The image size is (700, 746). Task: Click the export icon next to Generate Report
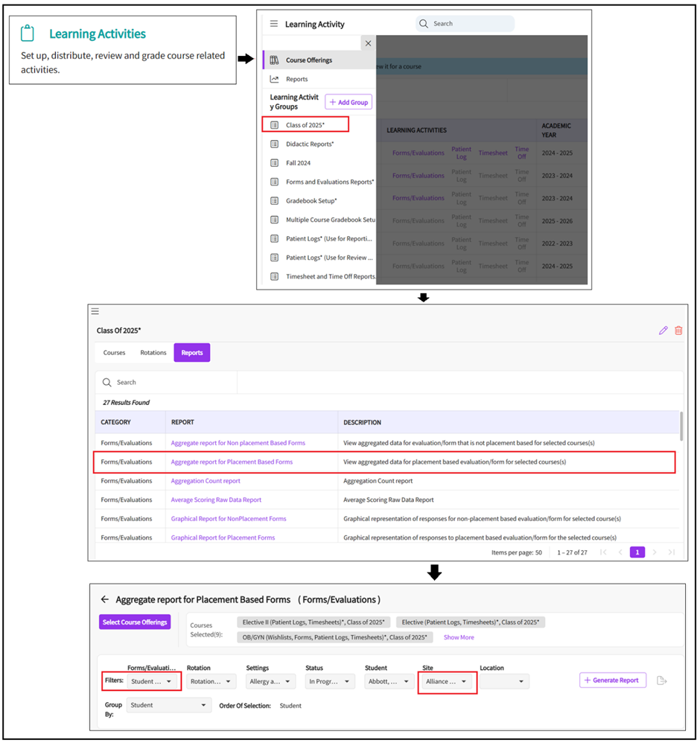point(661,680)
